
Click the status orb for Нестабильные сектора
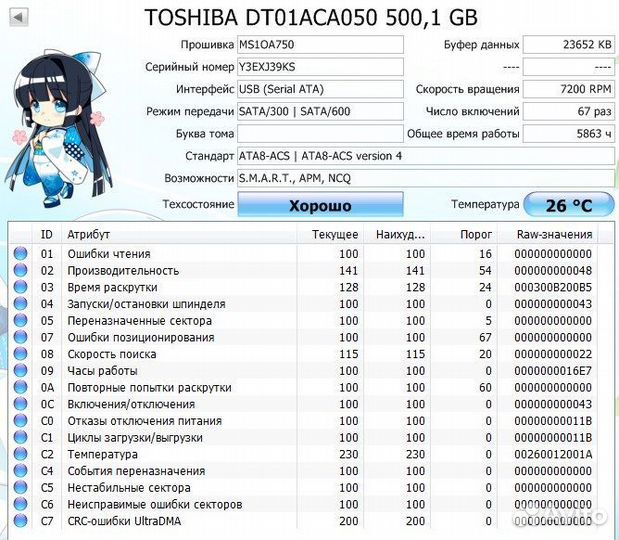(x=20, y=488)
